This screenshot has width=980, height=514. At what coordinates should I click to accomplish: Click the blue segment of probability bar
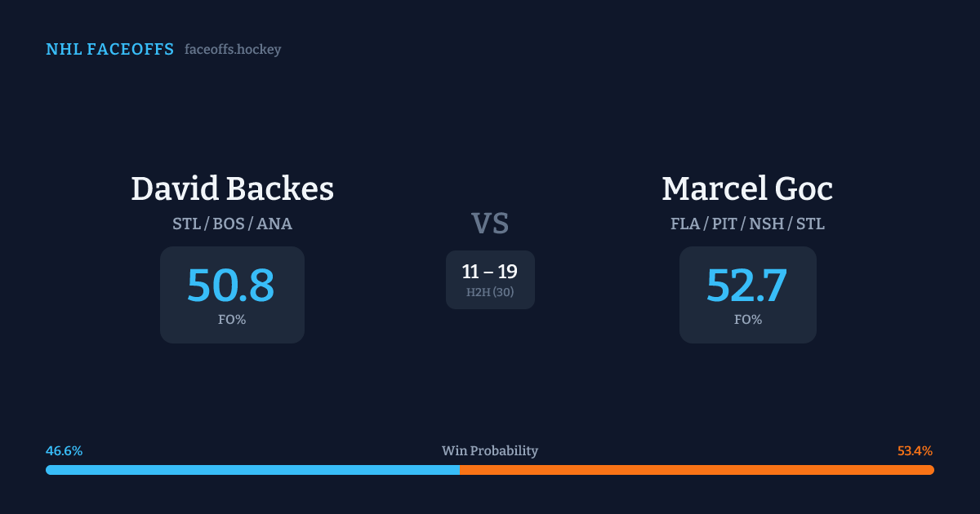point(253,470)
